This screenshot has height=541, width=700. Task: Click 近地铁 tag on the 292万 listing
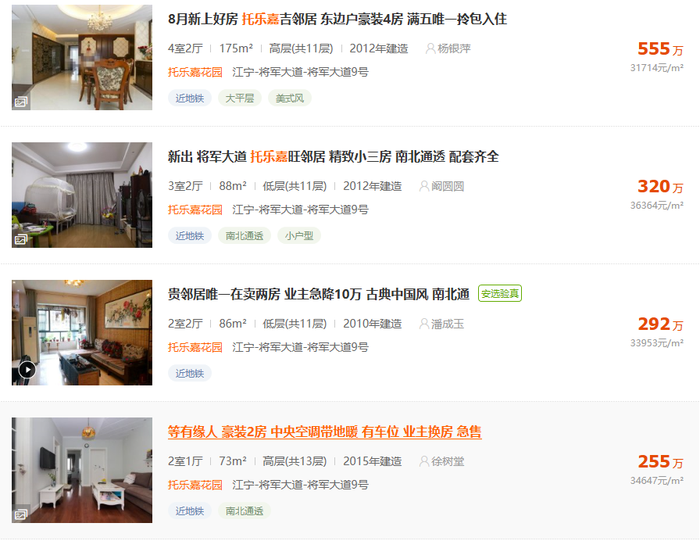tap(190, 373)
